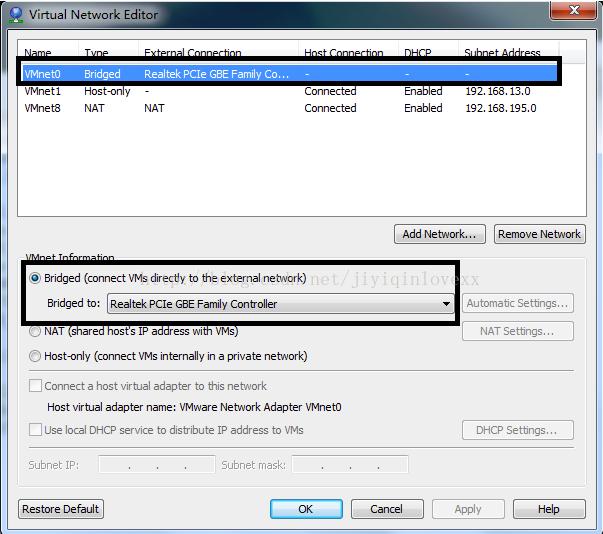Click the Host Connection column header
The height and width of the screenshot is (534, 603).
click(348, 52)
